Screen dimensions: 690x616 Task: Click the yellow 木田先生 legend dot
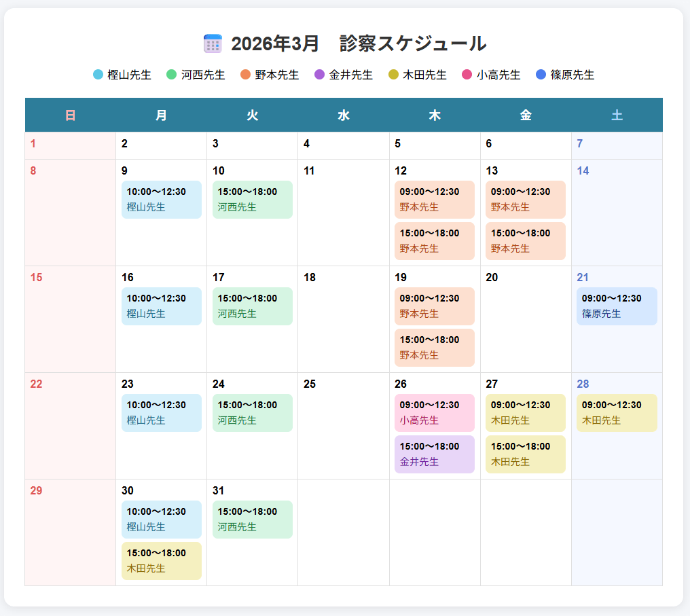[x=393, y=75]
